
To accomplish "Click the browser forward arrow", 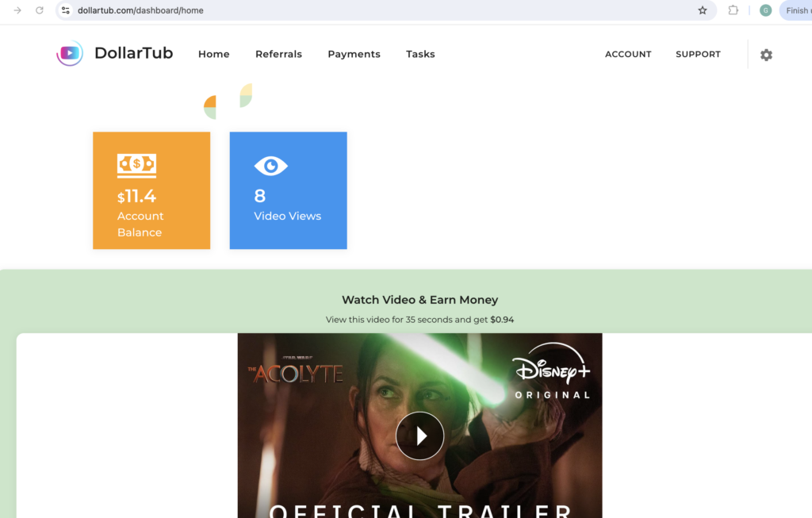I will [17, 10].
